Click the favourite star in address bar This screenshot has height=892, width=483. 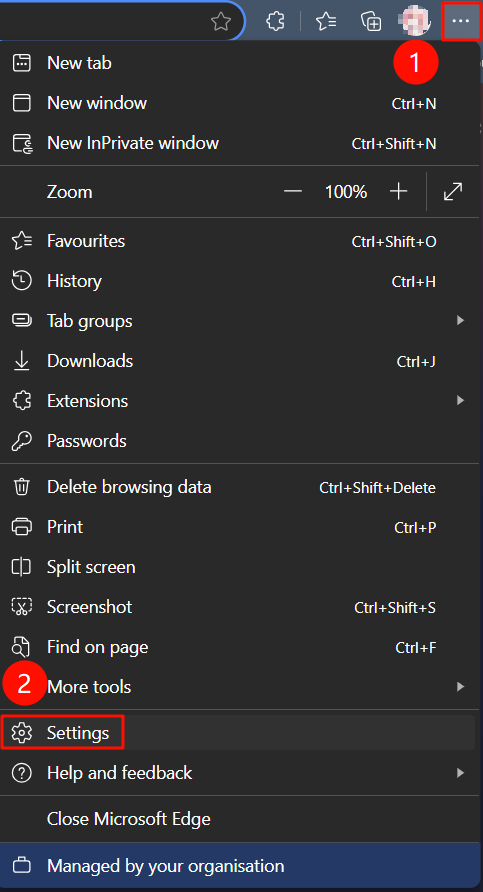tap(221, 22)
